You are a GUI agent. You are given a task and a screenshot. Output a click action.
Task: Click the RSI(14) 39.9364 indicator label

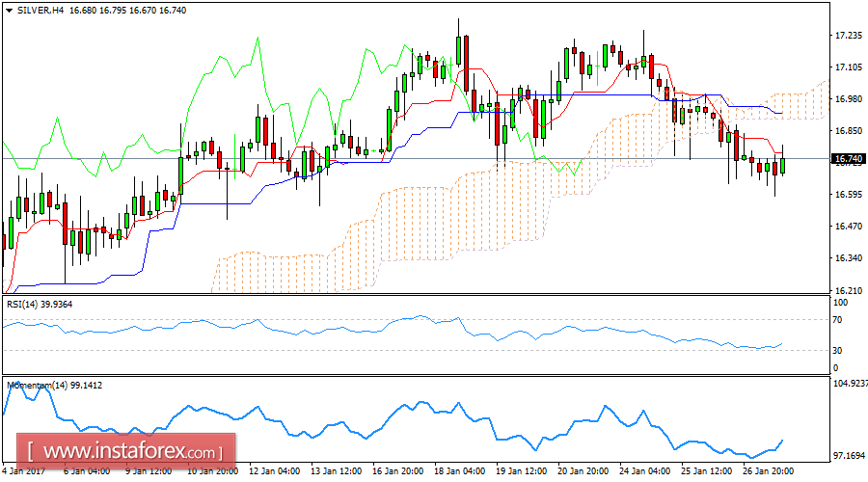point(40,305)
